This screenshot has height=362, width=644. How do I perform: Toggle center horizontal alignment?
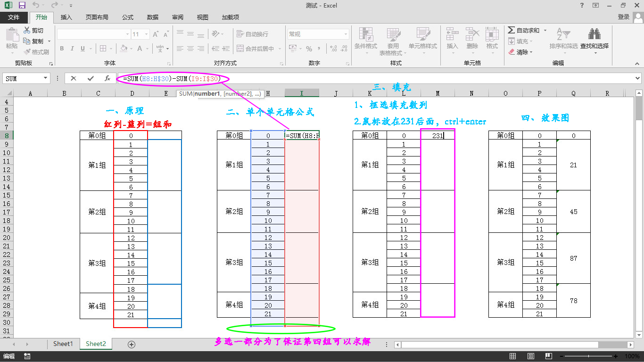(190, 49)
